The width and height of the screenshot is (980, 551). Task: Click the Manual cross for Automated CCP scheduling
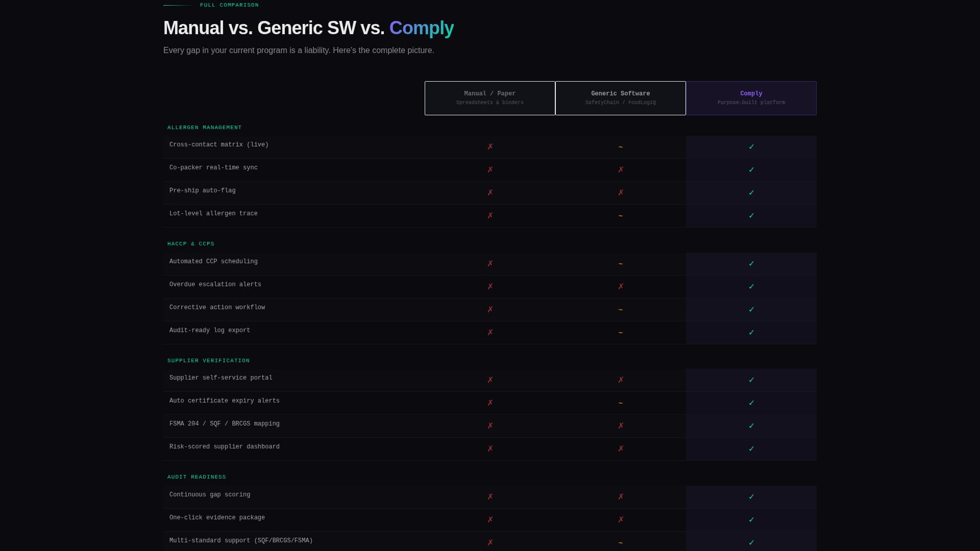[490, 264]
